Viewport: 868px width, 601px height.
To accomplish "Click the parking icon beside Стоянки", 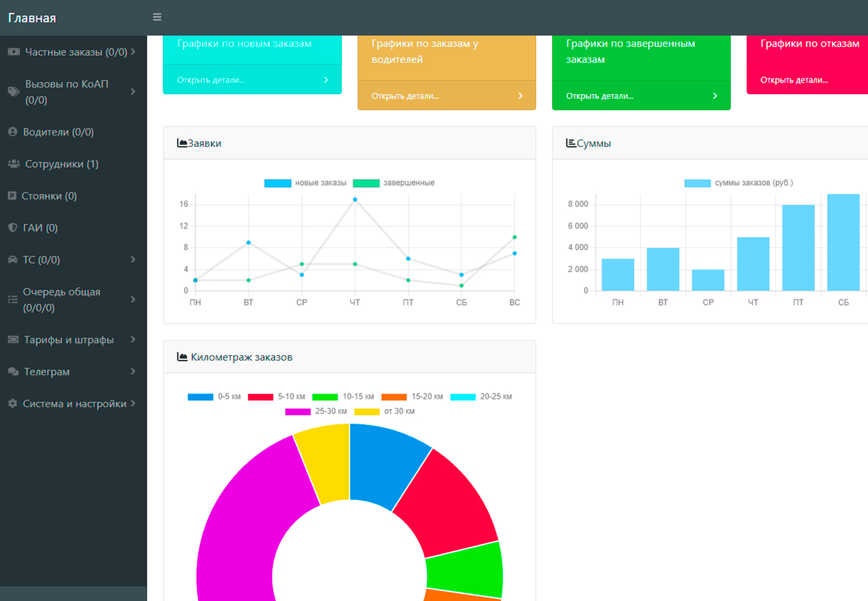I will [12, 196].
